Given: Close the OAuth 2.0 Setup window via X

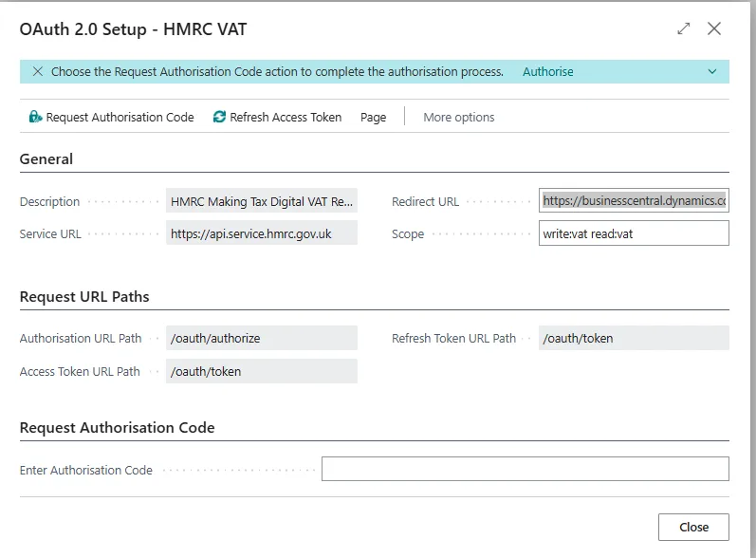Looking at the screenshot, I should coord(714,28).
